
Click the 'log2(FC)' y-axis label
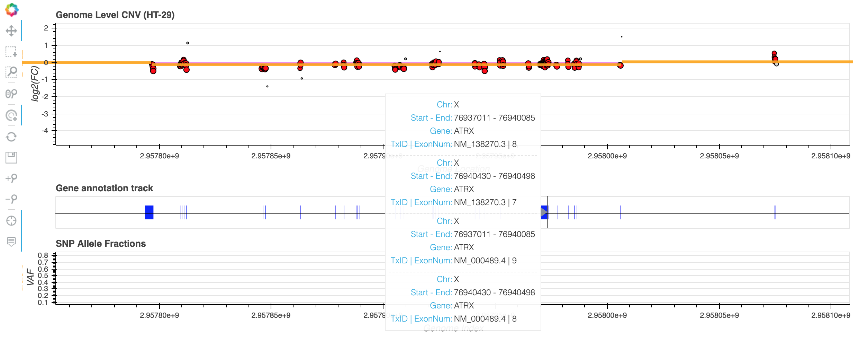35,84
